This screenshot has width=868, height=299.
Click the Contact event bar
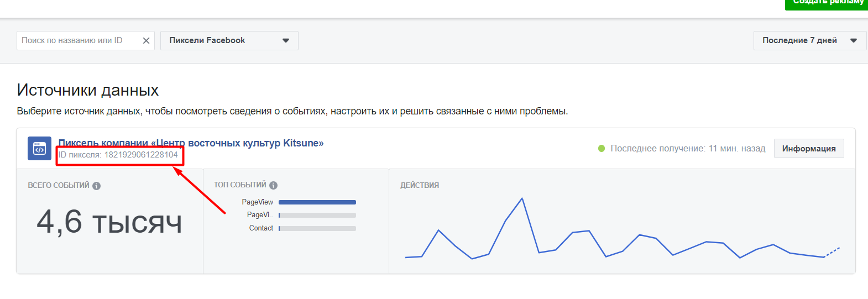pyautogui.click(x=317, y=228)
